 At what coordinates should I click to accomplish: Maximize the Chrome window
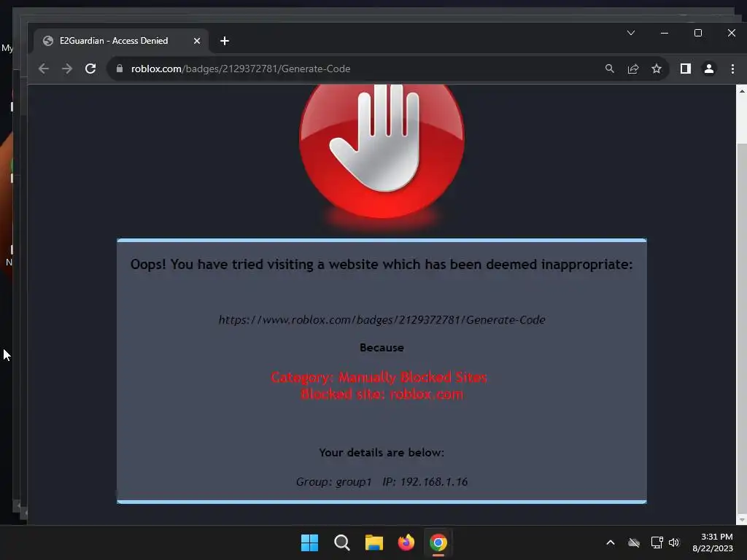pos(698,33)
